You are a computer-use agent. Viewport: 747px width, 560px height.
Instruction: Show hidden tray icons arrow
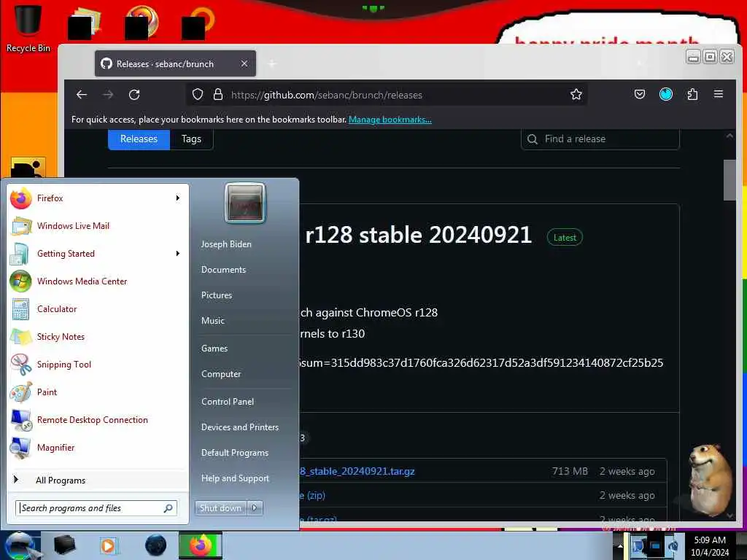point(620,545)
